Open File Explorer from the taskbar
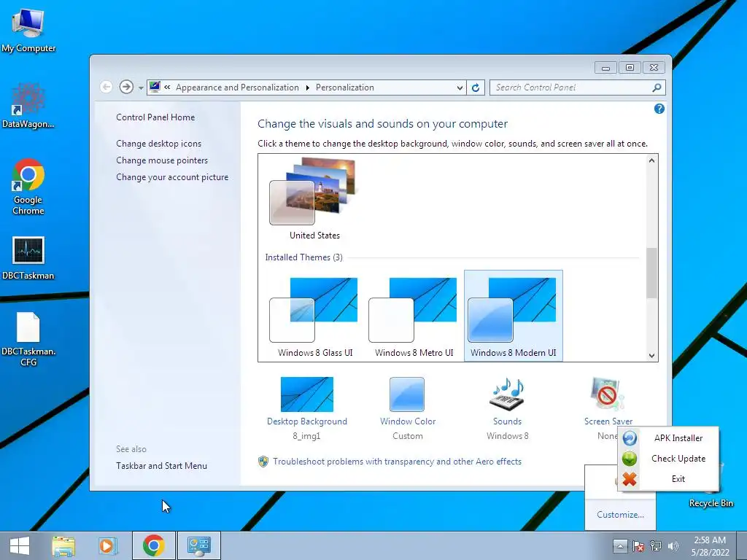 [63, 545]
